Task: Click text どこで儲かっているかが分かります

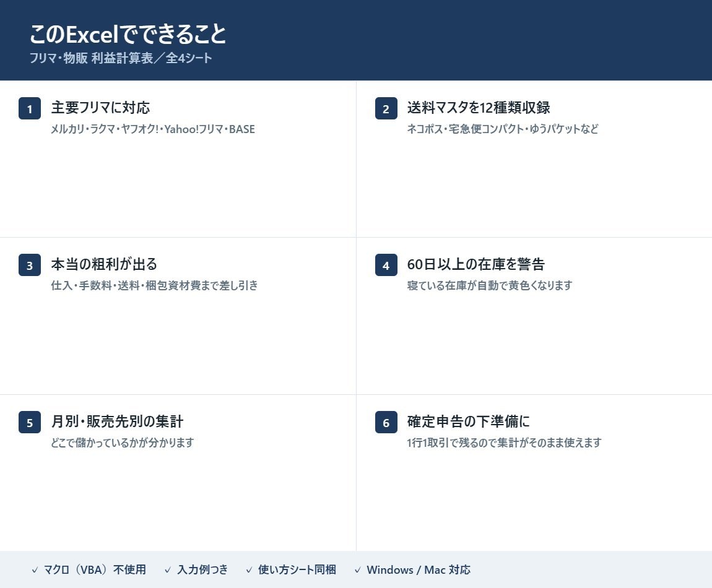Action: (122, 443)
